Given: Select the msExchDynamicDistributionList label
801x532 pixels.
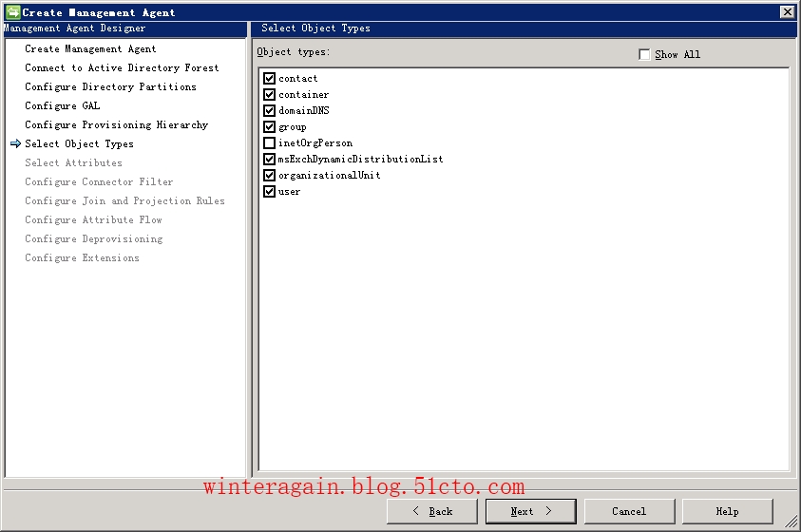Looking at the screenshot, I should 360,160.
